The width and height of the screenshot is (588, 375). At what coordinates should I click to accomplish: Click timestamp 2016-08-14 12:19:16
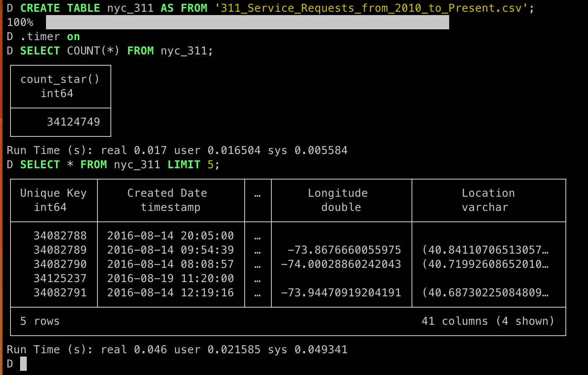171,293
